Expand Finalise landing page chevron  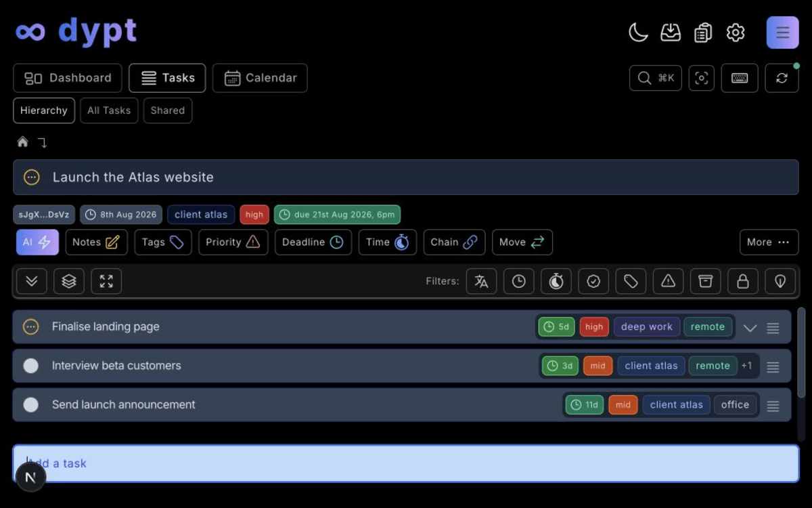[750, 328]
